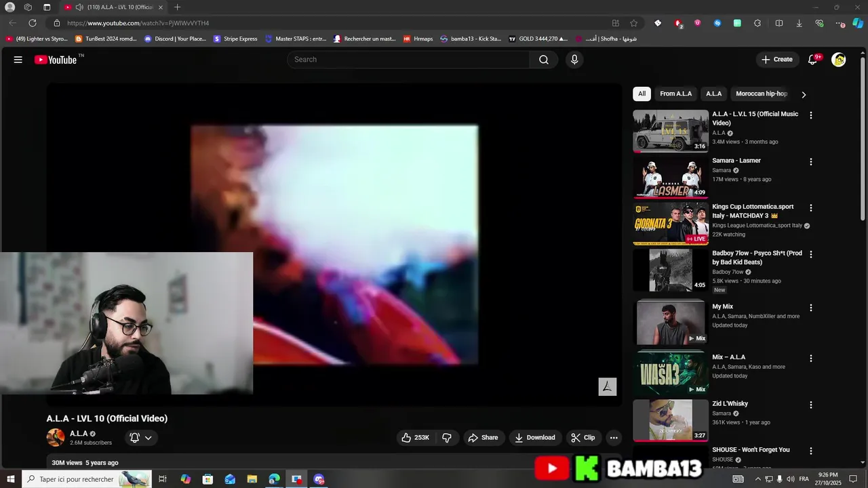Open Zid L'Whisky thumbnail
Screen dimensions: 868x488
click(671, 420)
